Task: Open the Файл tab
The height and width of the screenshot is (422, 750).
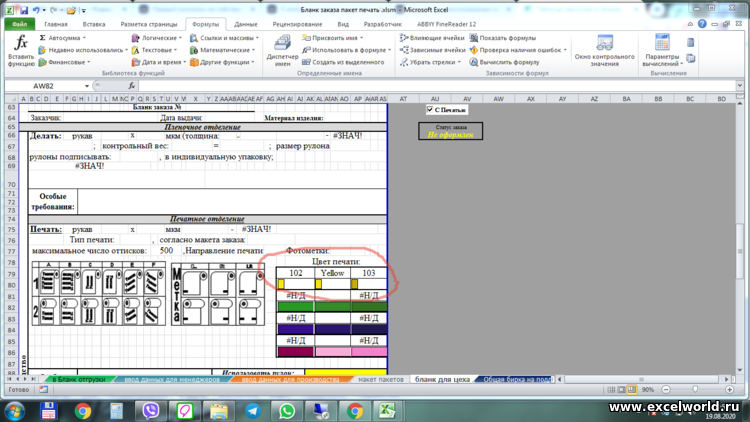Action: (x=20, y=24)
